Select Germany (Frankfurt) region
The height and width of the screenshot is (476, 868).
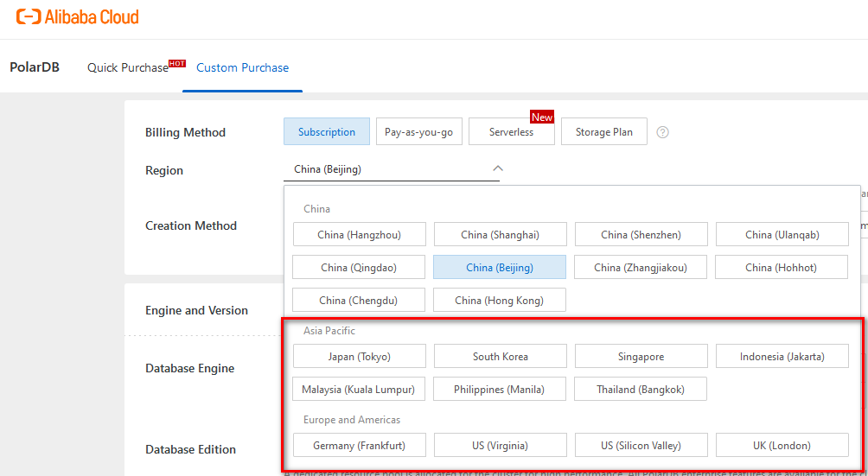coord(360,445)
